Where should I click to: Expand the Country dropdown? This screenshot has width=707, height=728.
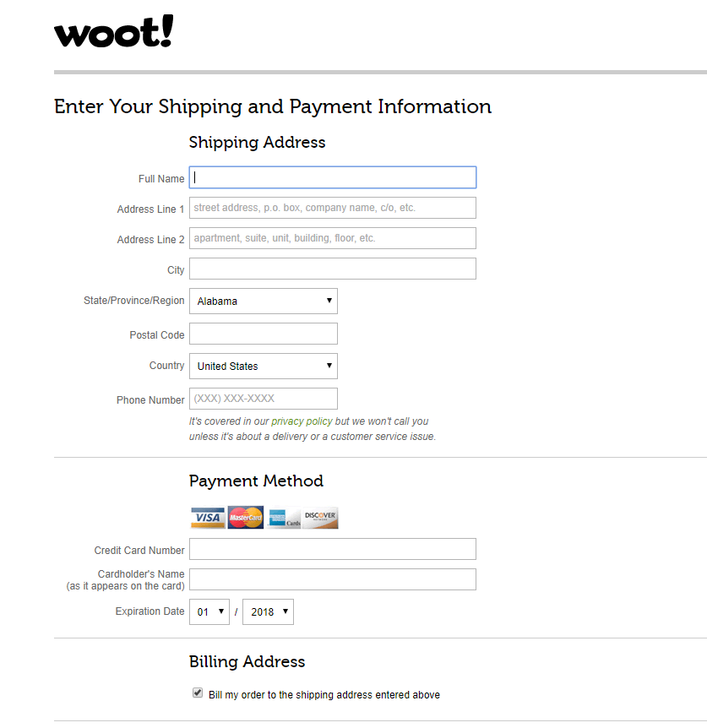pyautogui.click(x=263, y=367)
